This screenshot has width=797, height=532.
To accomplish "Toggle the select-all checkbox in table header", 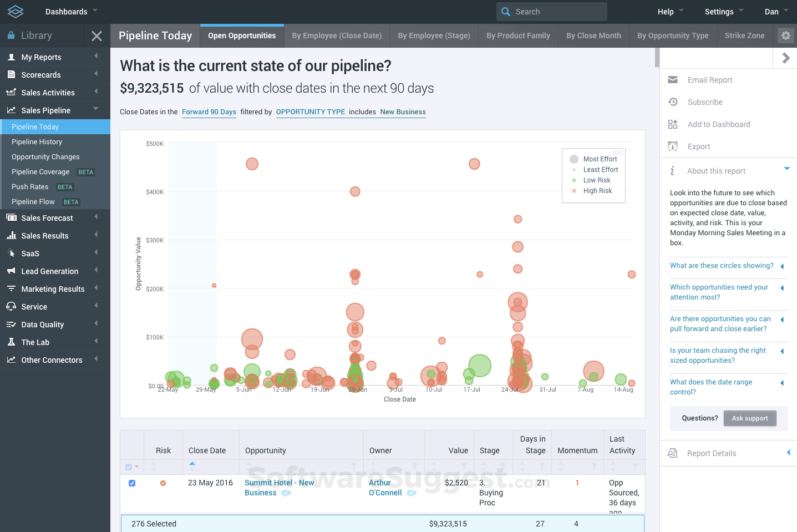I will [129, 467].
